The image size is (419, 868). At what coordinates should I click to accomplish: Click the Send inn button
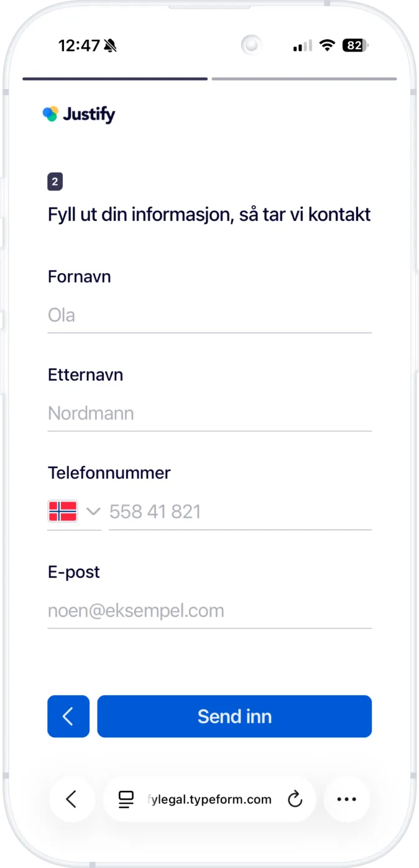[234, 716]
